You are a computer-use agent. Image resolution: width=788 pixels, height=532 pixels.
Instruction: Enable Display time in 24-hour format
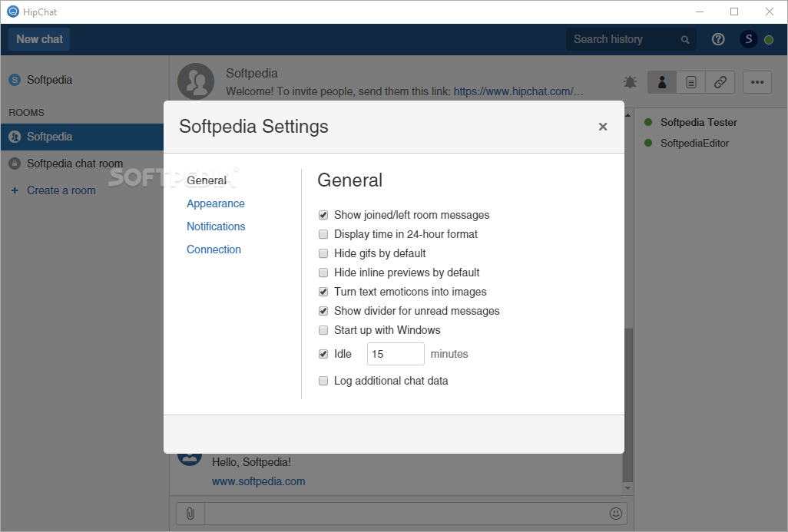[x=323, y=234]
